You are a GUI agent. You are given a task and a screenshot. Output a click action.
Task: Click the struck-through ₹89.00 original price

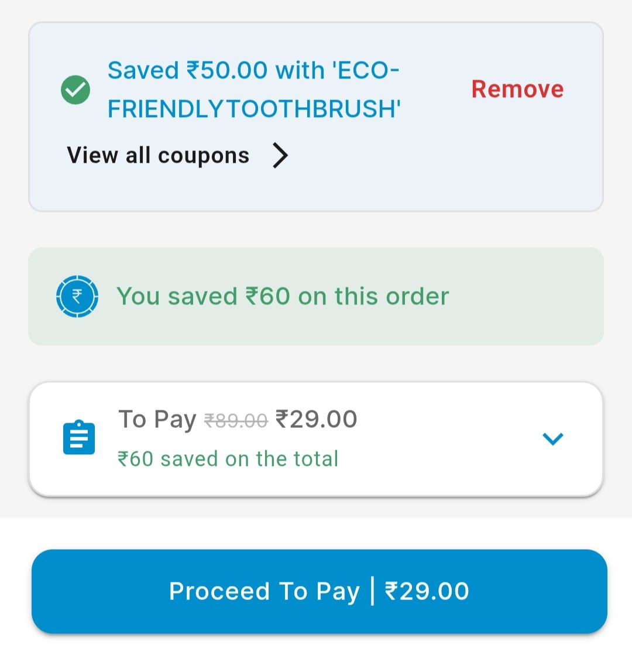tap(236, 421)
